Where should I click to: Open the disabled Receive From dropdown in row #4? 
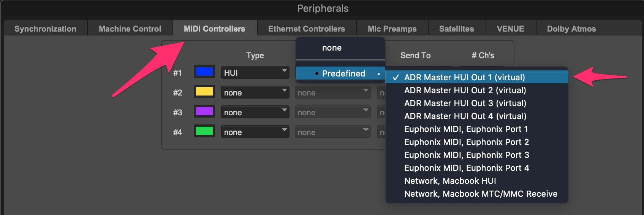point(332,132)
